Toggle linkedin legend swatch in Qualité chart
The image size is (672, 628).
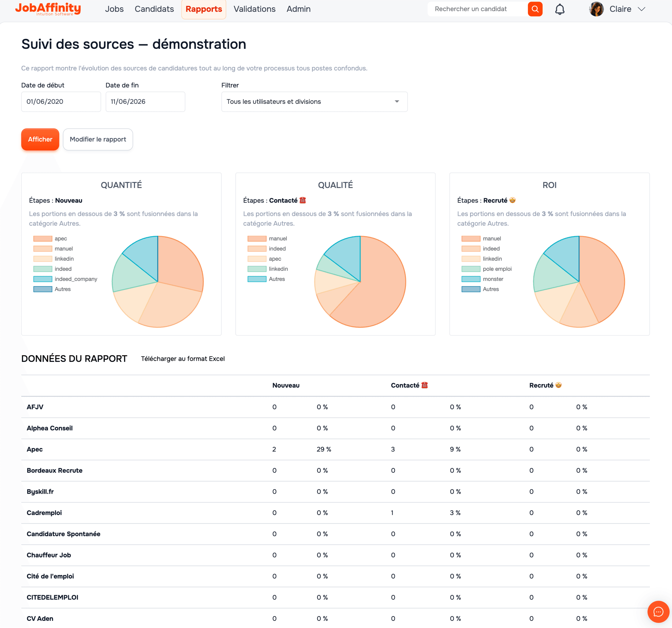pos(257,269)
